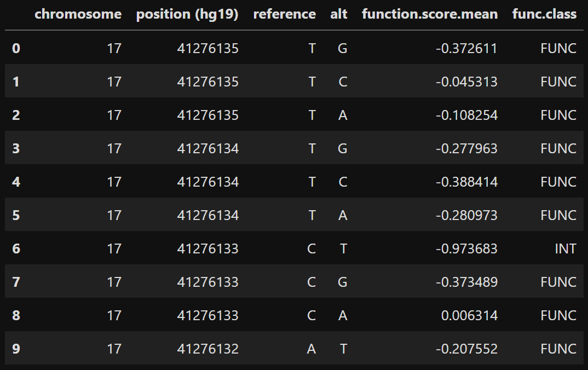Select row index 9
Viewport: 588px width, 370px height.
coord(16,349)
